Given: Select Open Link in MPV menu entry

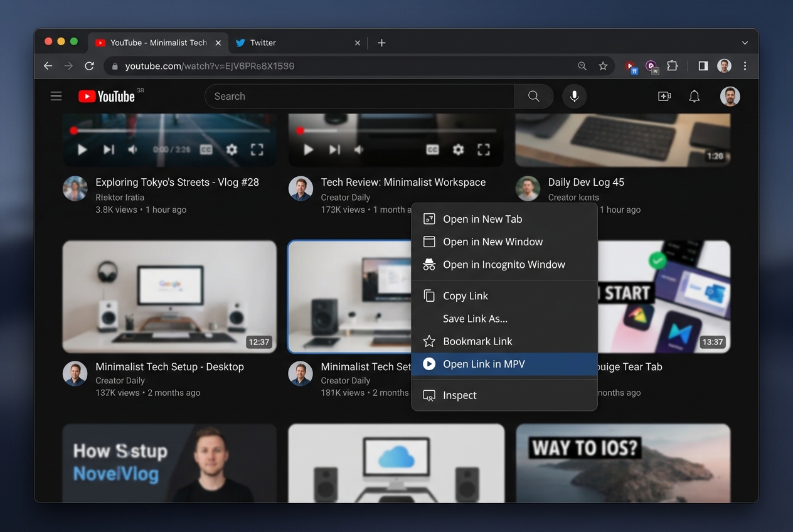Looking at the screenshot, I should 504,364.
